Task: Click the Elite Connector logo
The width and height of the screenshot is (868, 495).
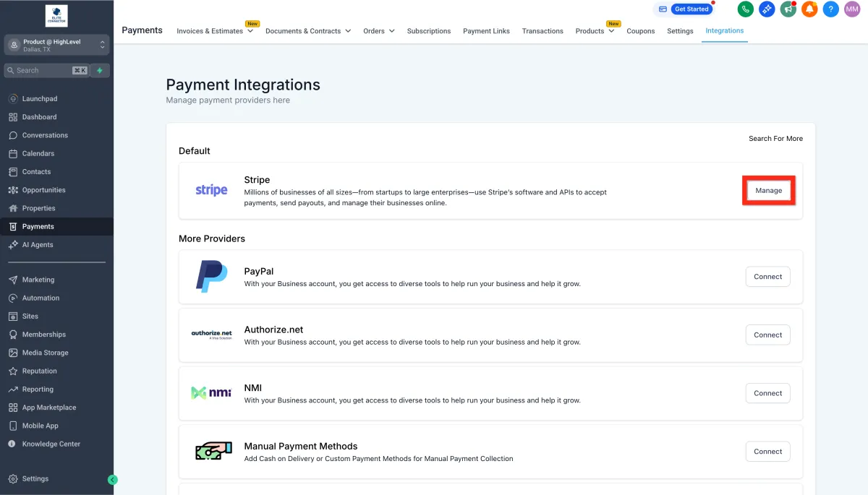Action: click(56, 15)
